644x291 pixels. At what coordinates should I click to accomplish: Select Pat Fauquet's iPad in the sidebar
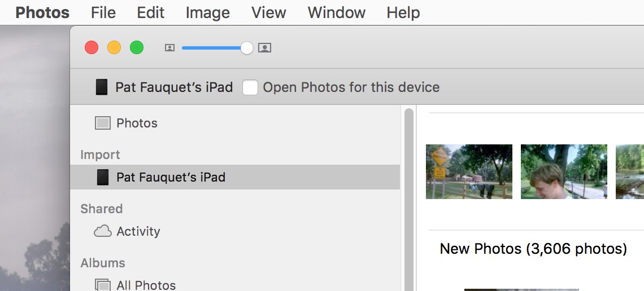coord(171,177)
